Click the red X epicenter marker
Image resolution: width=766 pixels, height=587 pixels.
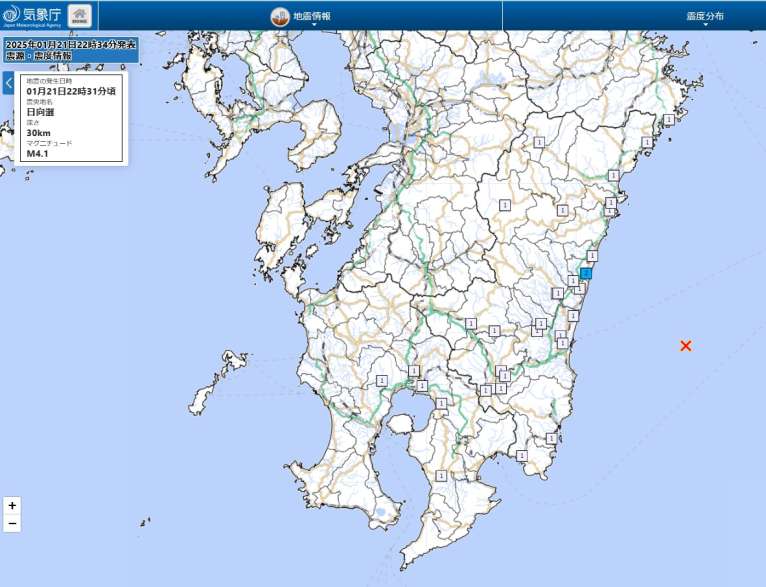[x=686, y=346]
